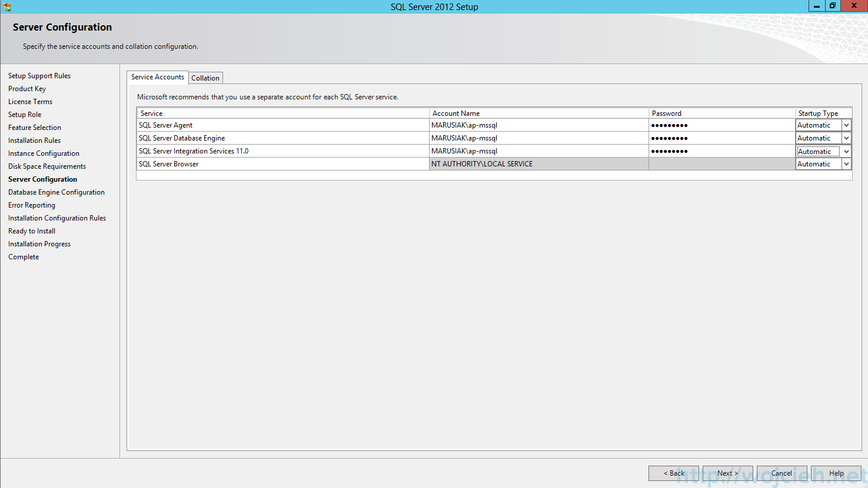Close the SQL Server 2012 Setup window
Screen dimensions: 868x488
854,6
